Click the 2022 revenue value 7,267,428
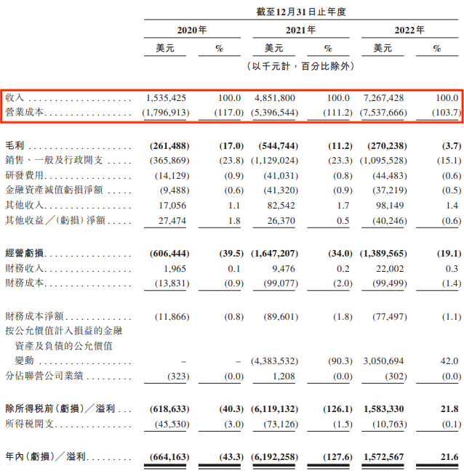 pyautogui.click(x=383, y=97)
